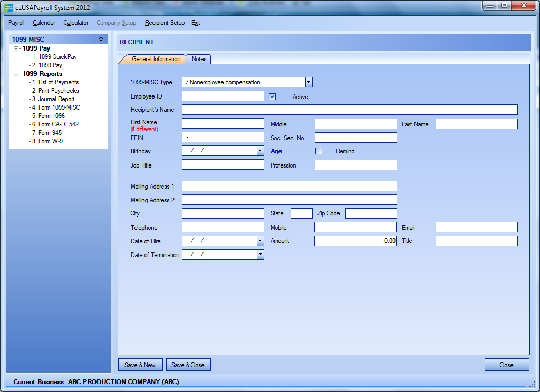The width and height of the screenshot is (540, 392).
Task: Click the Save & New button
Action: tap(140, 365)
